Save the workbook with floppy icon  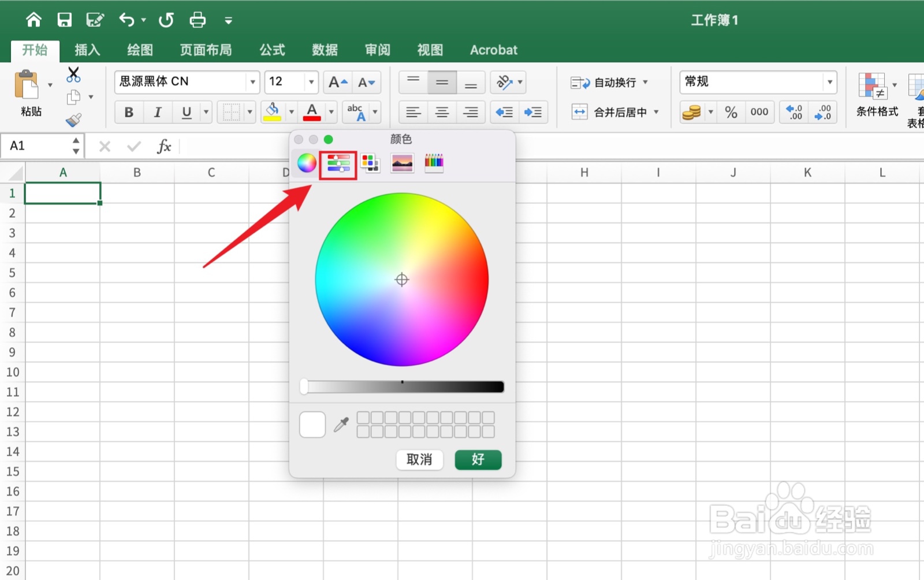click(64, 20)
